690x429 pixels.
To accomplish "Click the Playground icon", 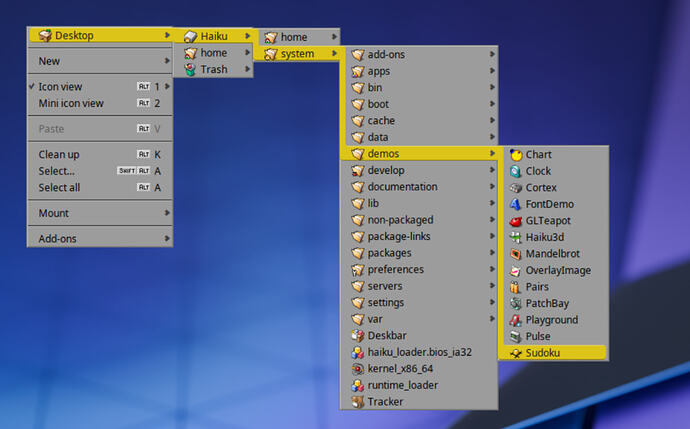I will (515, 320).
